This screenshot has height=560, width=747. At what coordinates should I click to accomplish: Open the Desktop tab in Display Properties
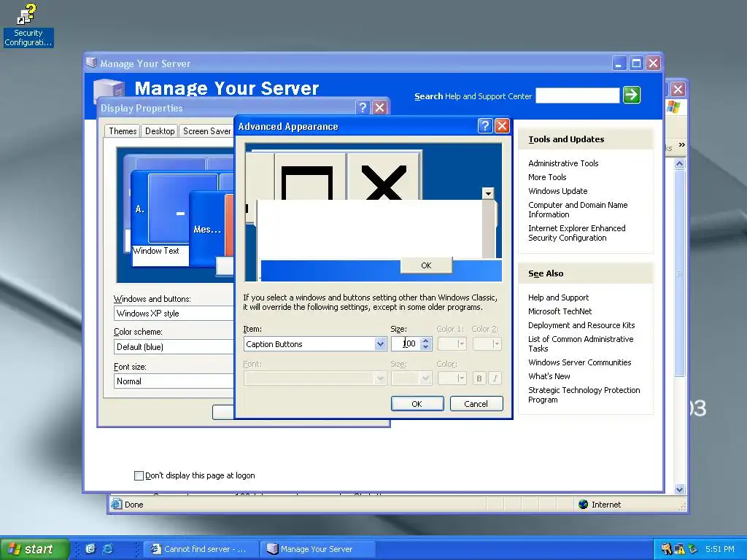tap(160, 131)
